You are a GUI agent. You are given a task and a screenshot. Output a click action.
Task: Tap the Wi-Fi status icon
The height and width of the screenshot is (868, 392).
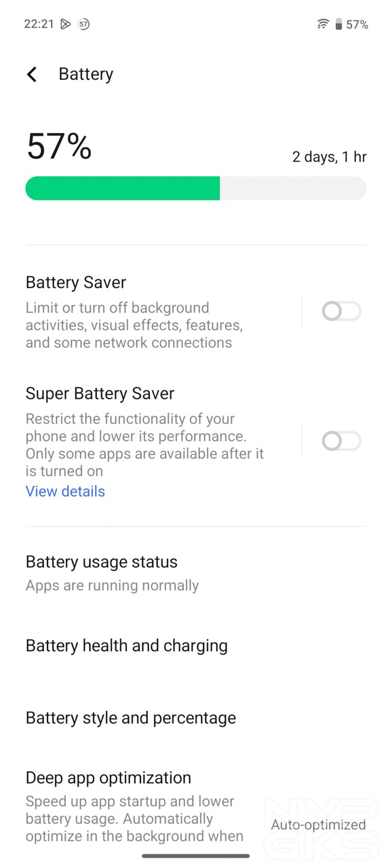[324, 23]
